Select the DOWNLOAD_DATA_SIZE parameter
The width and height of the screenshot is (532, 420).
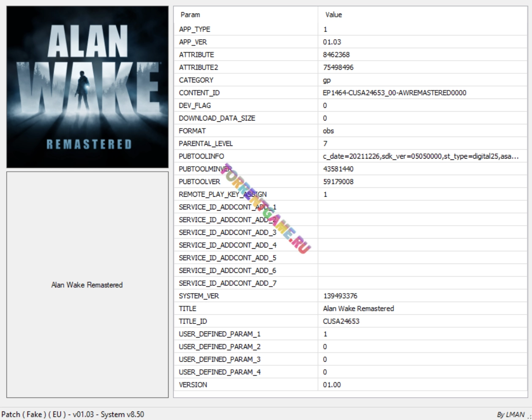[x=217, y=118]
